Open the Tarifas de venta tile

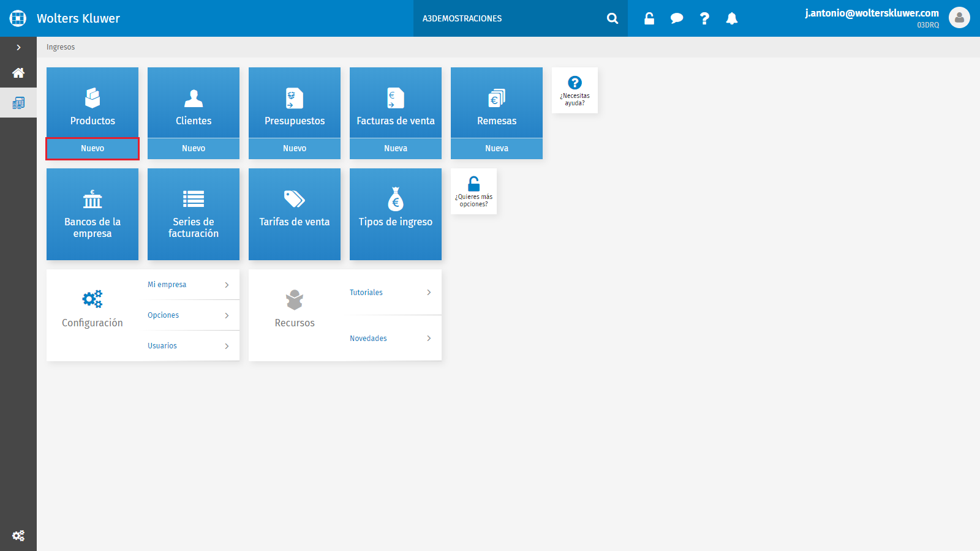(x=295, y=214)
